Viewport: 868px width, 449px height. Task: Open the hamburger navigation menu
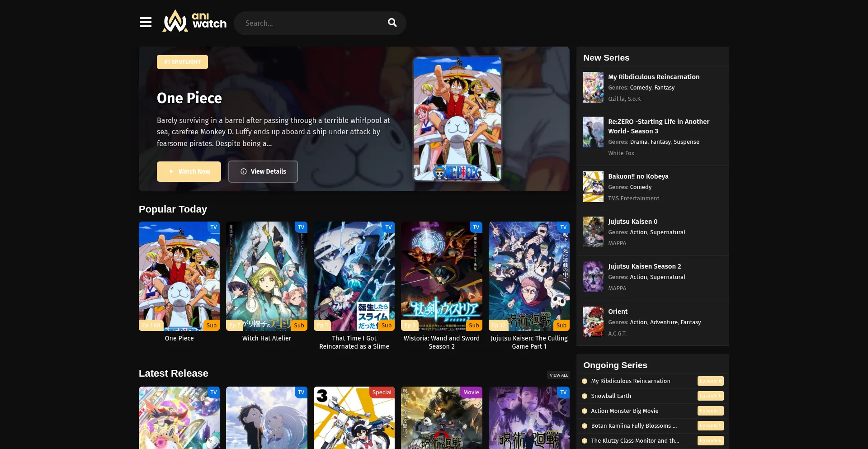tap(146, 22)
